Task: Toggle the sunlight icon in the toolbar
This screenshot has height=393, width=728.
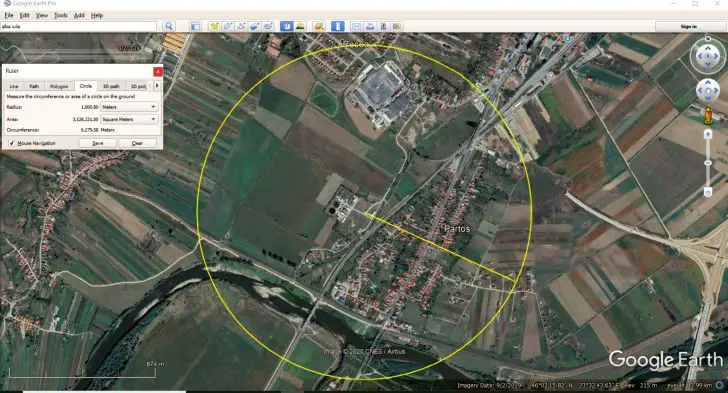Action: tap(300, 26)
